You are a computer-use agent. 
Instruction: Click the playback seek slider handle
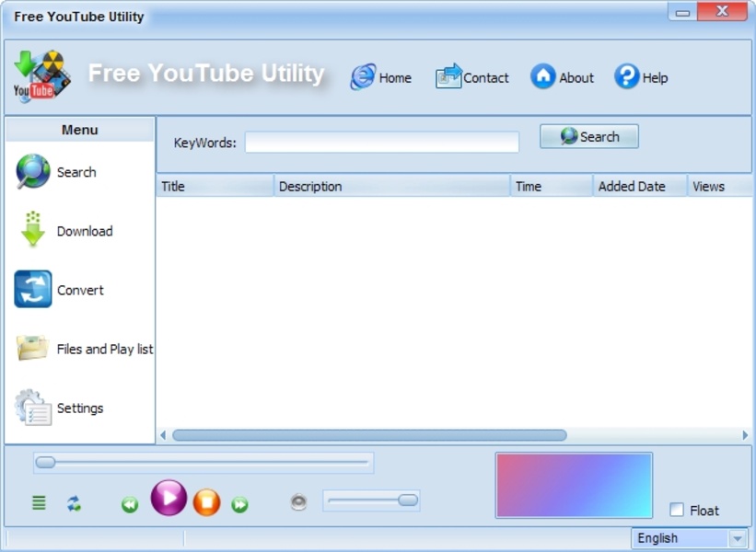[45, 463]
